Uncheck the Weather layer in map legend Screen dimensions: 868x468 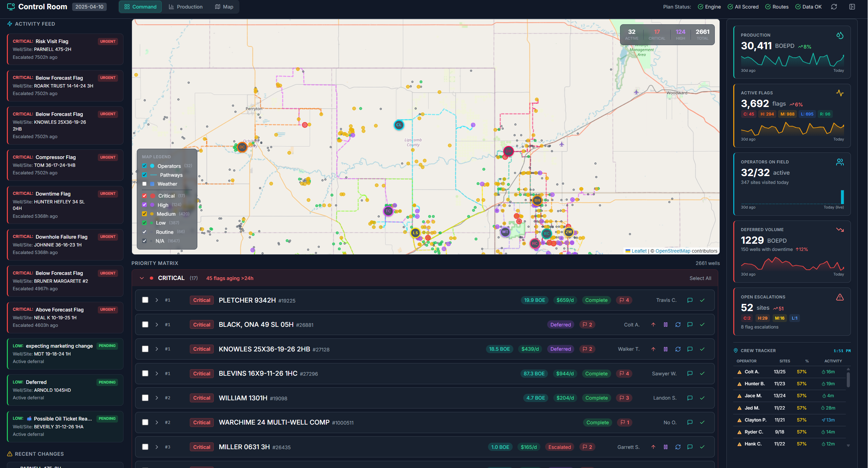[144, 184]
